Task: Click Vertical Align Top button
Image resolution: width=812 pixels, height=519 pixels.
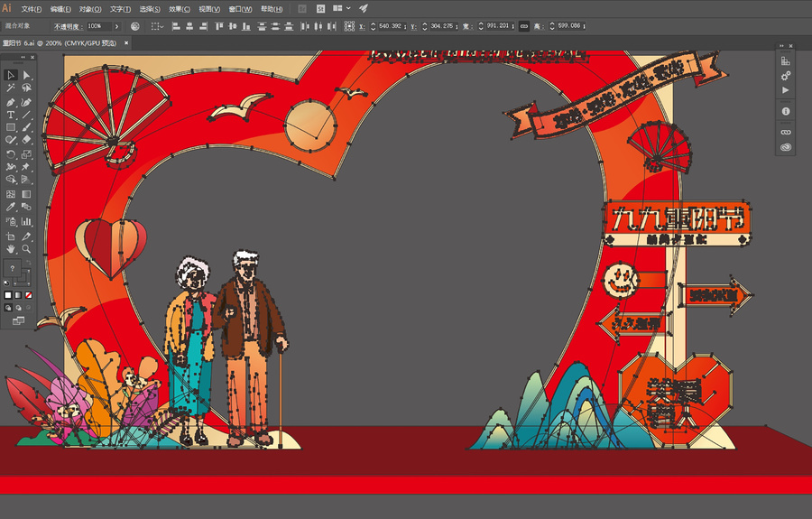Action: coord(219,26)
